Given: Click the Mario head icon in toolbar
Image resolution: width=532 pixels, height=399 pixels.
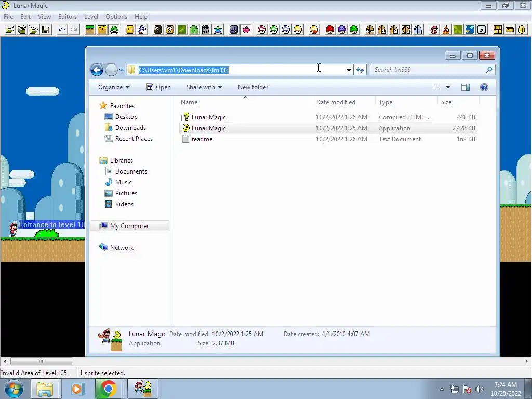Looking at the screenshot, I should [x=434, y=30].
